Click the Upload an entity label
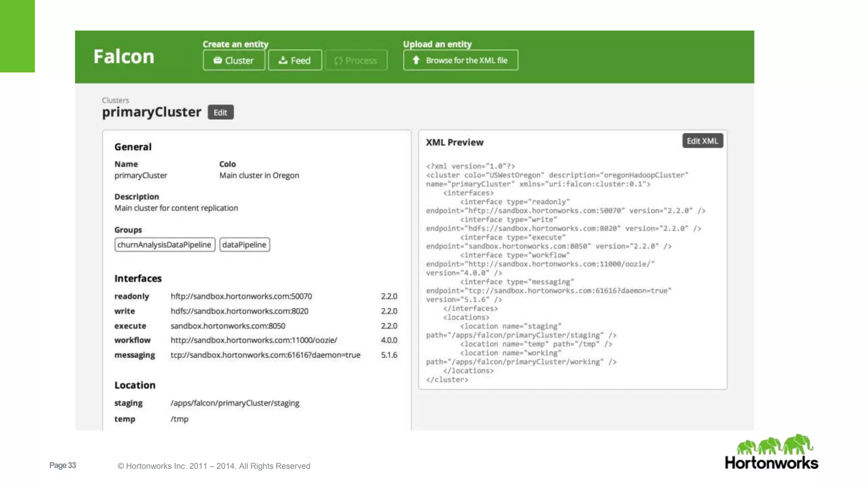The image size is (868, 488). coord(437,44)
